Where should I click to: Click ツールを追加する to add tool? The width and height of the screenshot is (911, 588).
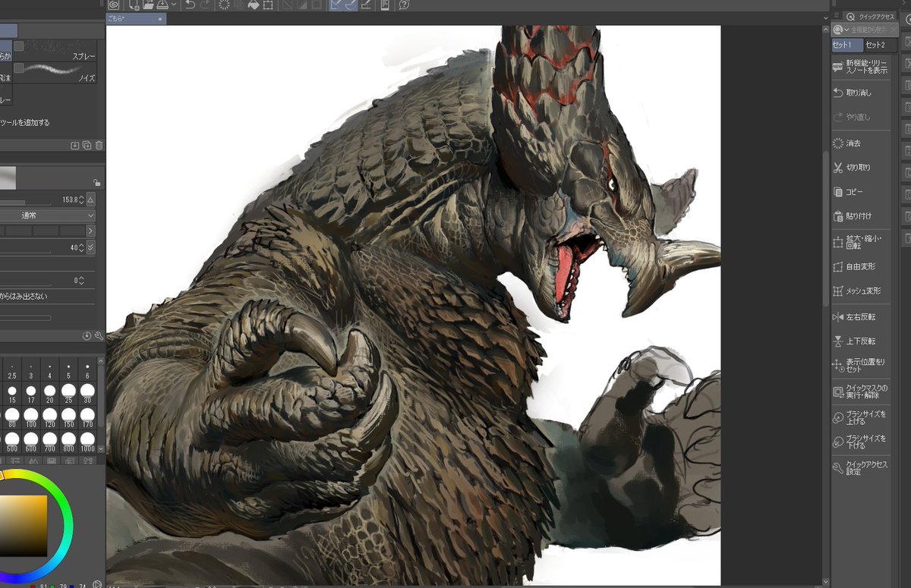point(25,122)
